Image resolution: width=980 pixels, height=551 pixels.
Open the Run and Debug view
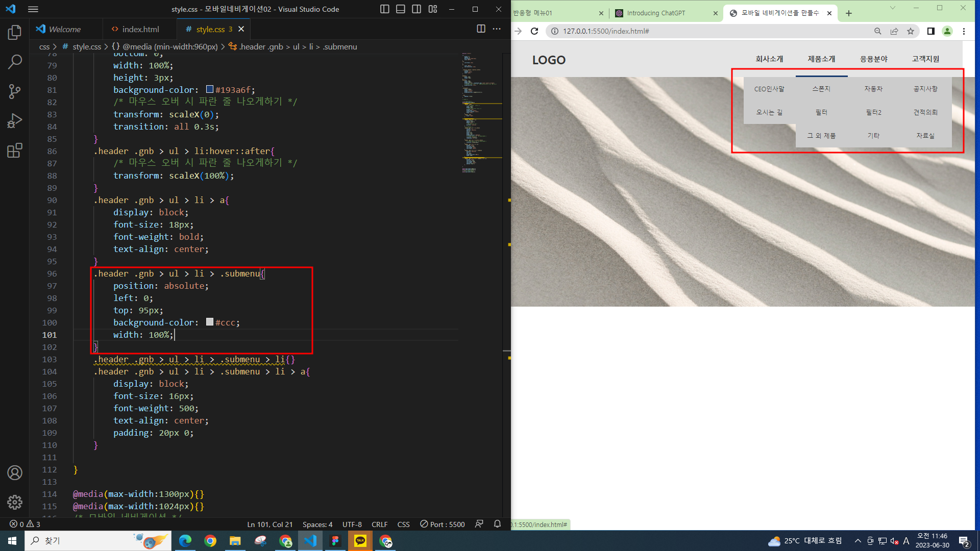[x=15, y=121]
